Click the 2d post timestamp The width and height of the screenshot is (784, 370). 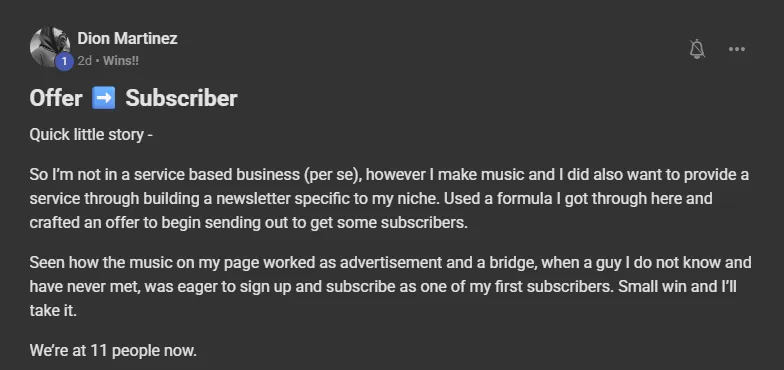pos(84,61)
